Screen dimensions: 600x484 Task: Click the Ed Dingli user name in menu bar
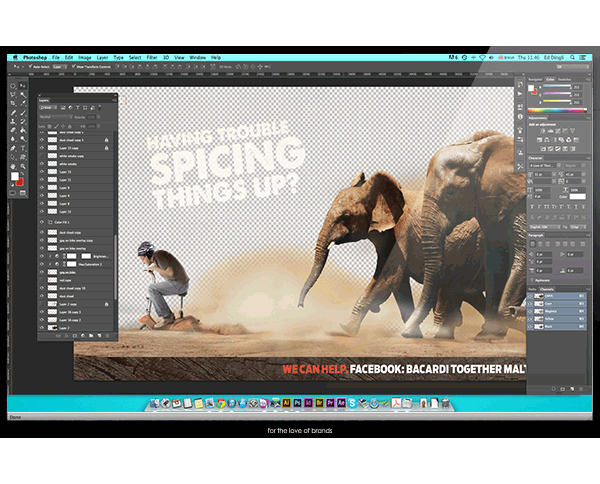click(x=554, y=57)
